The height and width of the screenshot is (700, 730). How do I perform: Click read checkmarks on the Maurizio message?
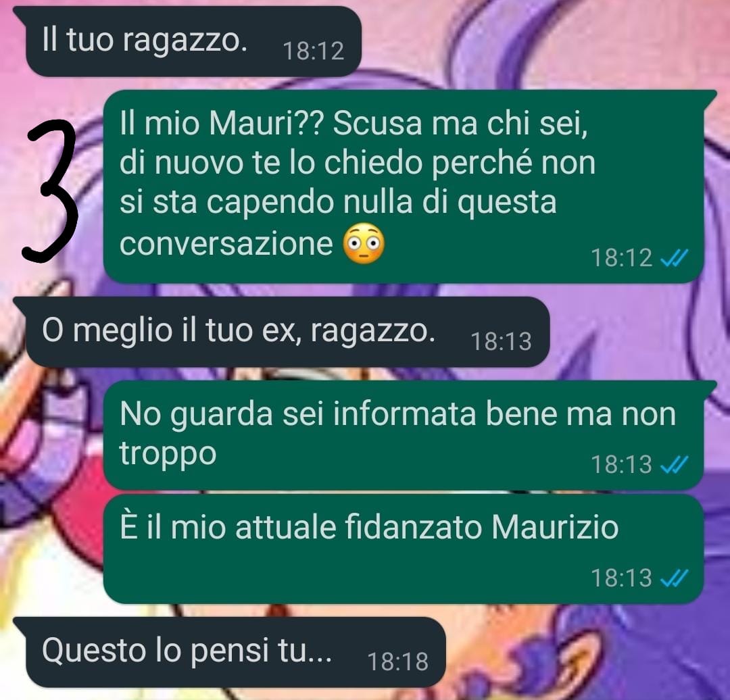point(674,578)
